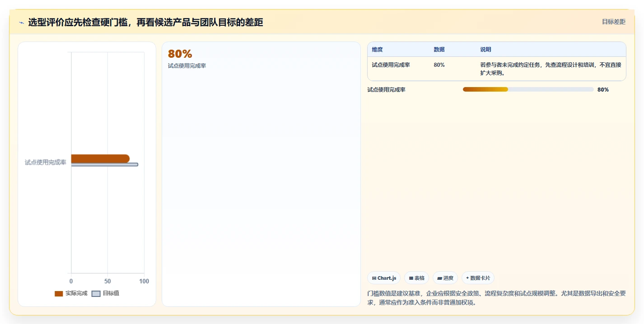Click the 80% cell in table

click(x=439, y=65)
